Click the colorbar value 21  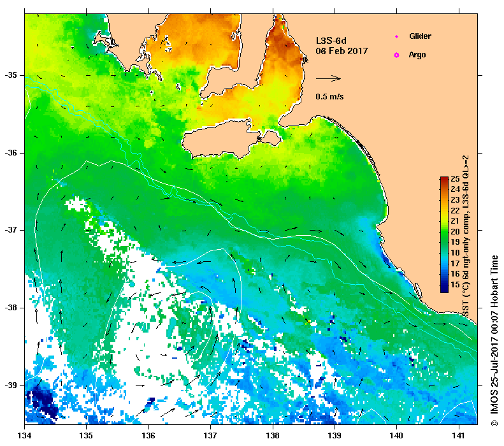click(x=455, y=220)
